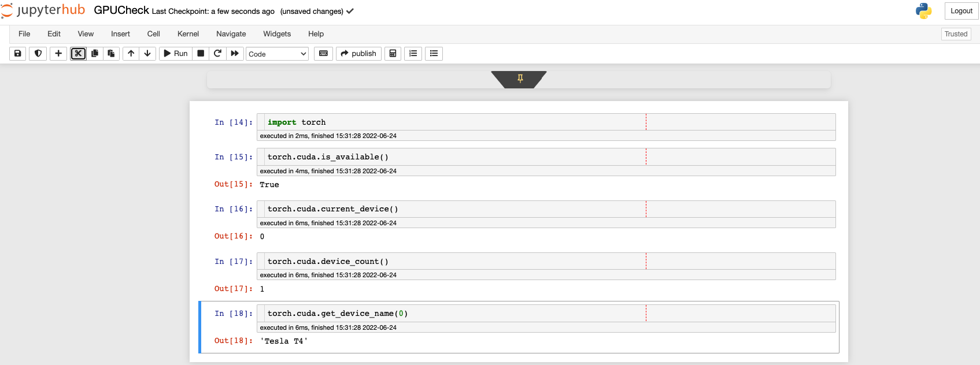Cut the selected cell using the scissors icon
The height and width of the screenshot is (365, 980).
point(78,54)
